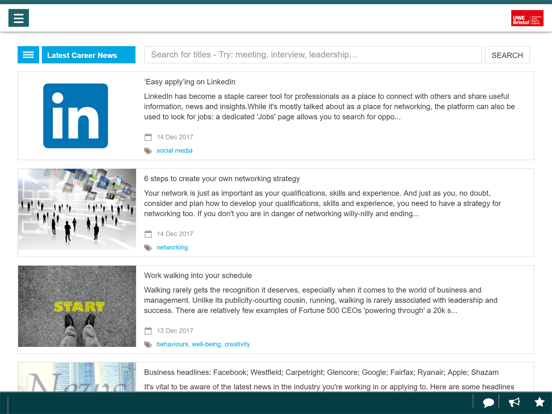Click calendar icon next to 13 Dec 2017
552x414 pixels.
(148, 331)
